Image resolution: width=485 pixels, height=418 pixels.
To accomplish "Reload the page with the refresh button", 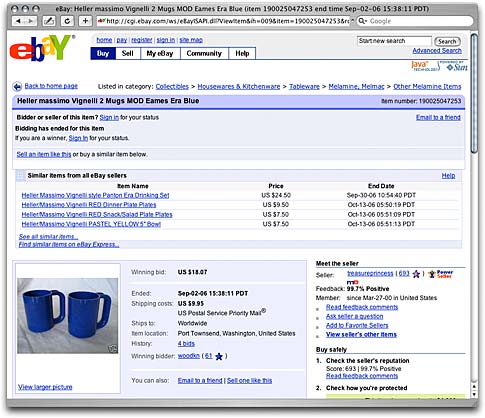I will [67, 21].
